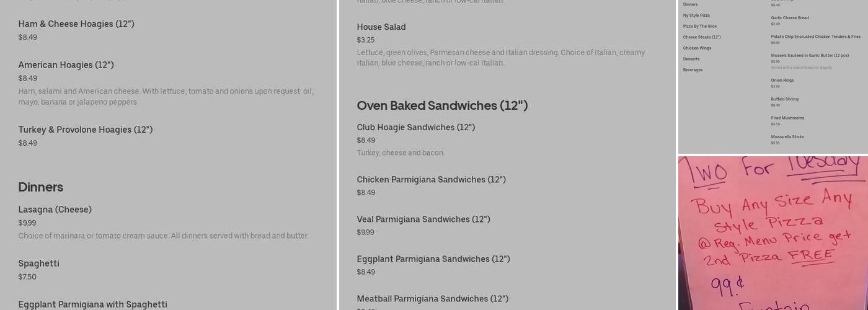
Task: Select Garlic Cheese Bread appetizer
Action: (x=789, y=18)
